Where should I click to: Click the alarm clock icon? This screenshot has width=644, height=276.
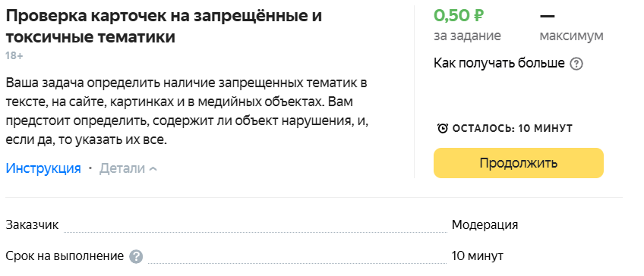(443, 128)
